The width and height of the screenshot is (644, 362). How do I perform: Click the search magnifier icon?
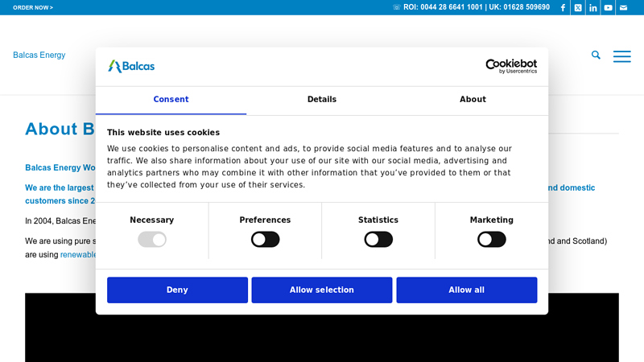click(x=596, y=55)
